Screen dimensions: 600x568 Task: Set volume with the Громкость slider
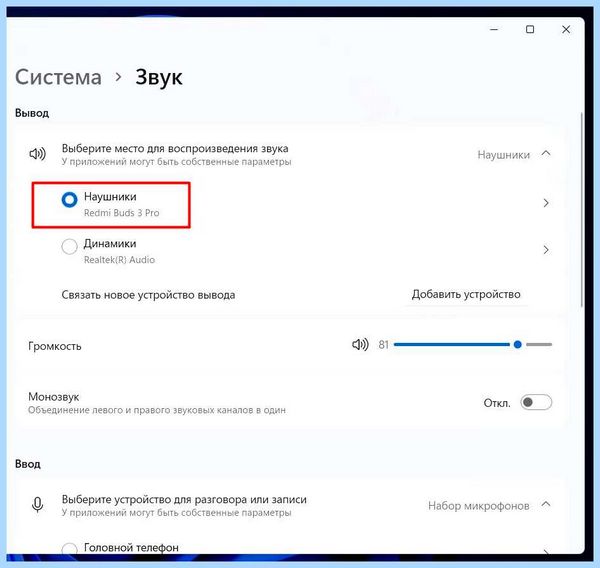pos(473,344)
